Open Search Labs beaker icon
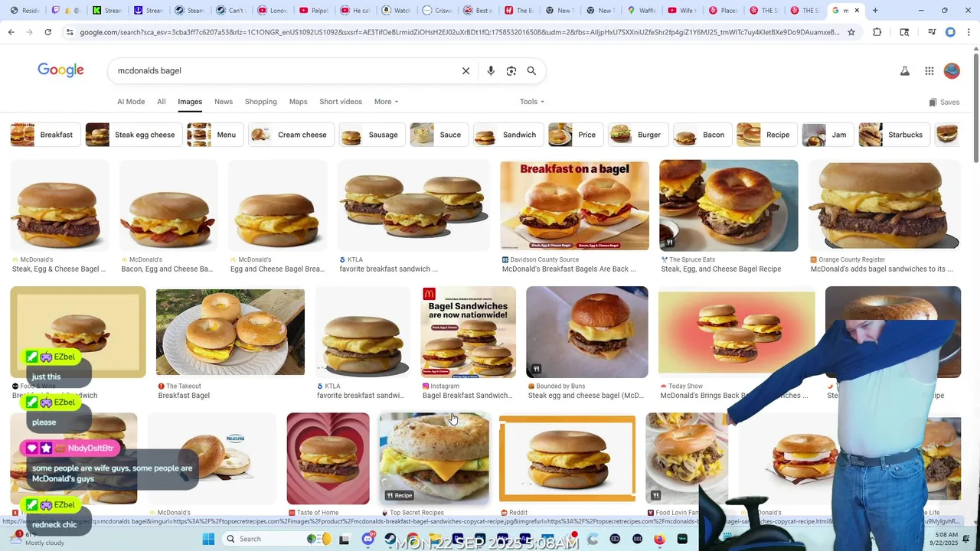 pos(904,71)
